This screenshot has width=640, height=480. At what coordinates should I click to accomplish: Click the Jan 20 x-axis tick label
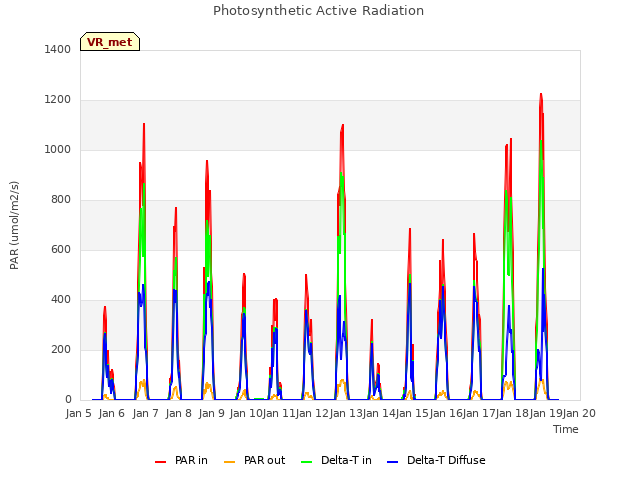point(579,413)
